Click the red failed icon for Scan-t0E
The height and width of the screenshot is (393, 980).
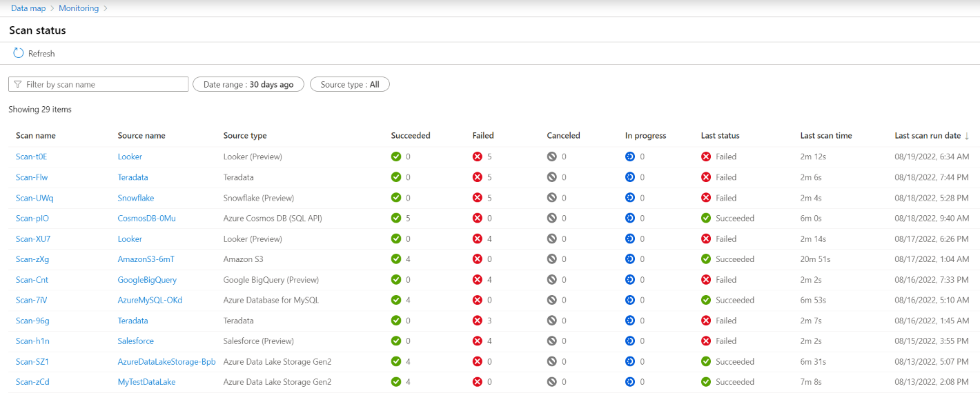pos(477,157)
